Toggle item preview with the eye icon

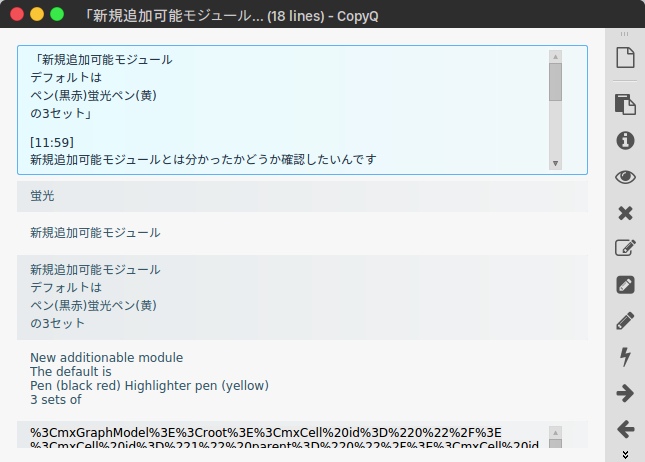[x=625, y=177]
